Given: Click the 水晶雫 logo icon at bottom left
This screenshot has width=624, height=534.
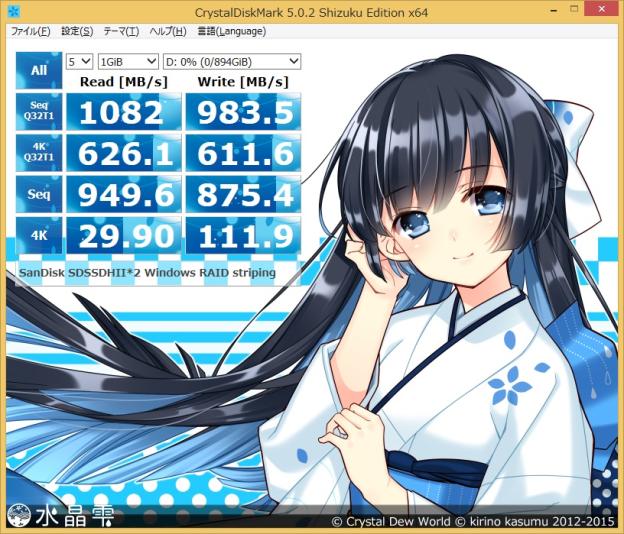Looking at the screenshot, I should (x=20, y=516).
